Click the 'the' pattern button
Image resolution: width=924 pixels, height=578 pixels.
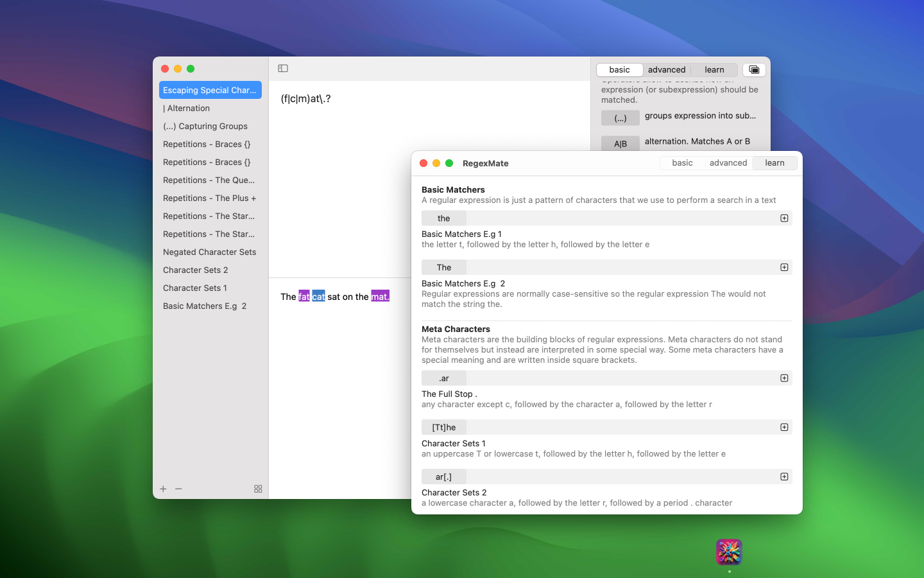click(444, 218)
